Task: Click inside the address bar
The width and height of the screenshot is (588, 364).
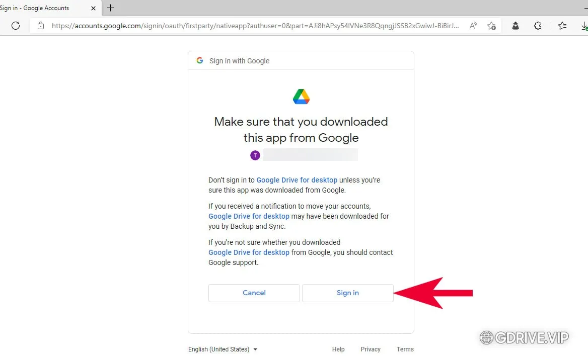Action: (x=252, y=26)
